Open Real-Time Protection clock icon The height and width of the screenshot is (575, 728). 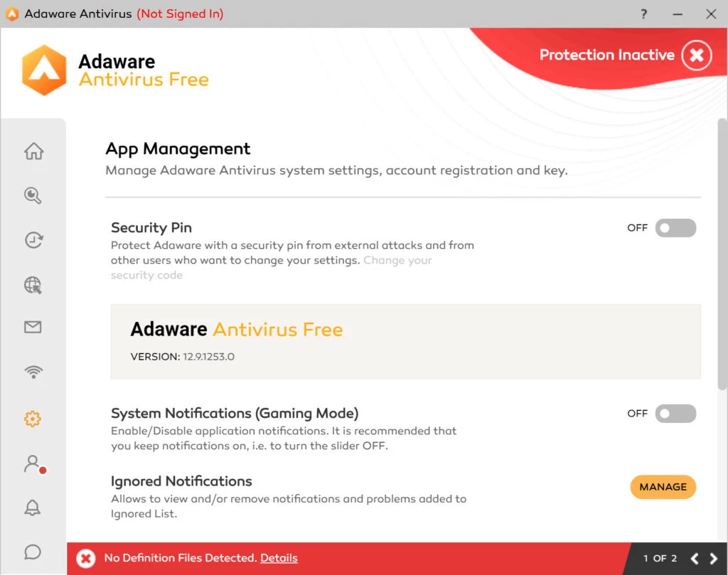click(33, 241)
